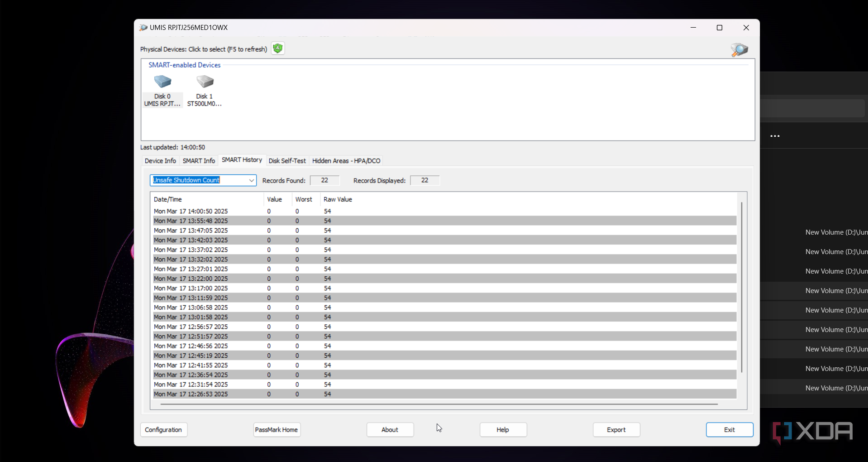Viewport: 868px width, 462px height.
Task: Open Hidden Areas - HPA/DCO tab
Action: (x=346, y=161)
